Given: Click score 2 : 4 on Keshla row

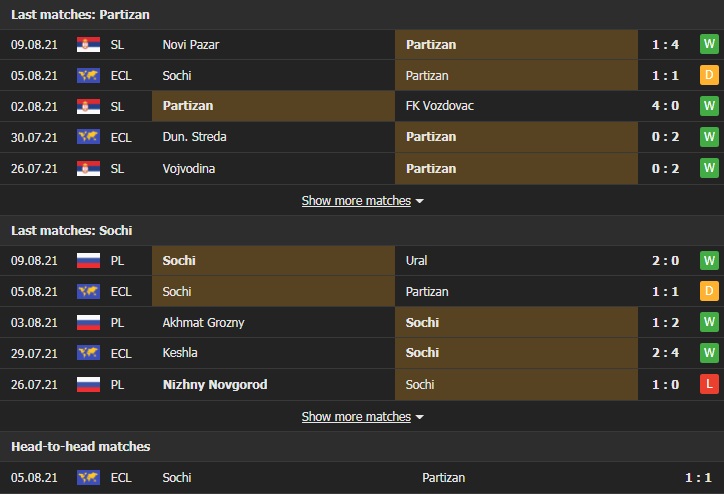Looking at the screenshot, I should coord(665,353).
